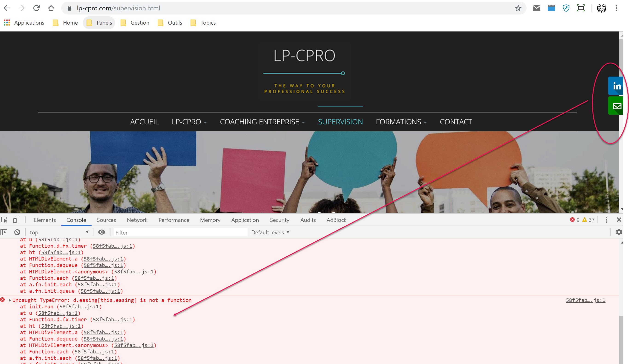Open DevTools three-dot customize menu
The image size is (629, 364).
(x=606, y=220)
